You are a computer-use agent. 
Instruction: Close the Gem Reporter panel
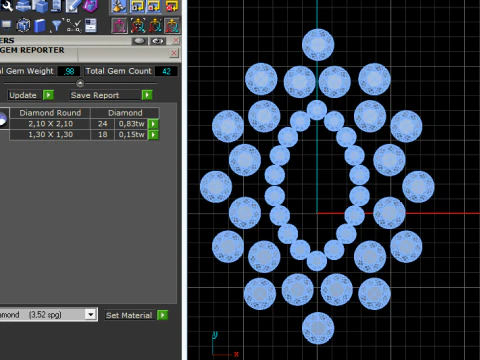[x=174, y=53]
